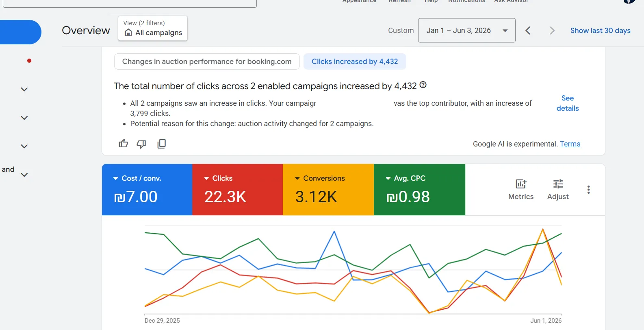644x330 pixels.
Task: Open the Adjust sliders icon
Action: coord(558,184)
